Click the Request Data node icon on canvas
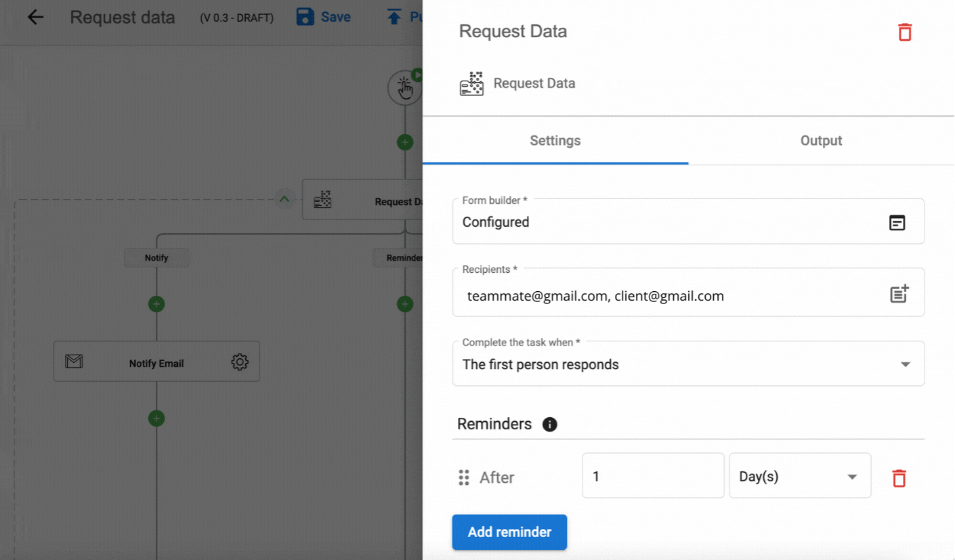This screenshot has width=955, height=560. tap(323, 200)
